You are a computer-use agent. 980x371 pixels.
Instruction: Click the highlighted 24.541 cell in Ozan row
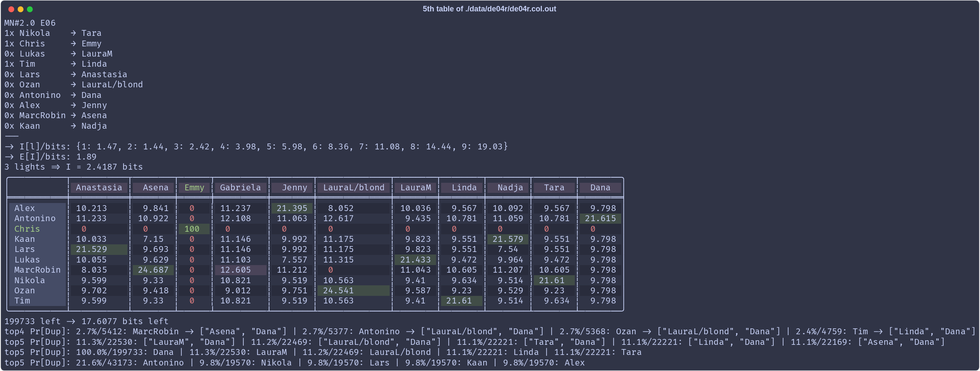pyautogui.click(x=354, y=290)
